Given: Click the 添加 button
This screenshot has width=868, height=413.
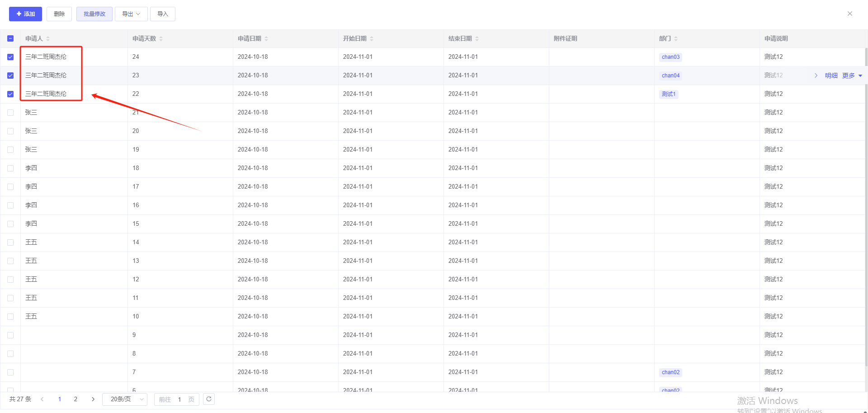Looking at the screenshot, I should (x=25, y=14).
